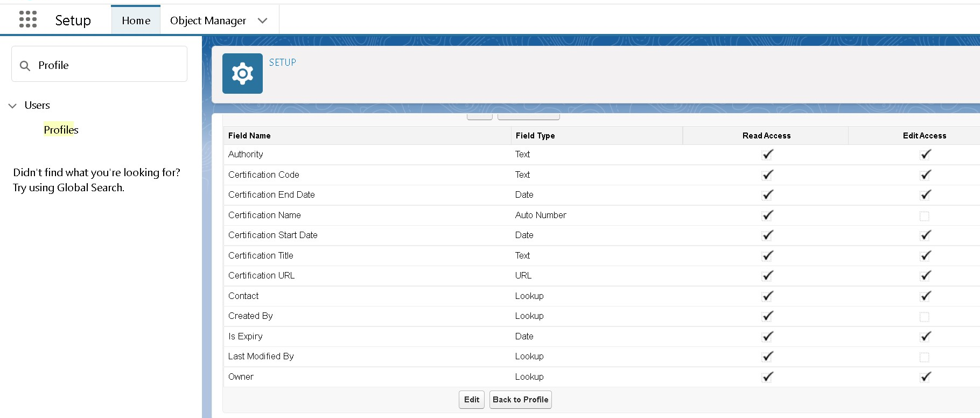This screenshot has height=418, width=980.
Task: Click the Field Type column header
Action: pos(535,136)
